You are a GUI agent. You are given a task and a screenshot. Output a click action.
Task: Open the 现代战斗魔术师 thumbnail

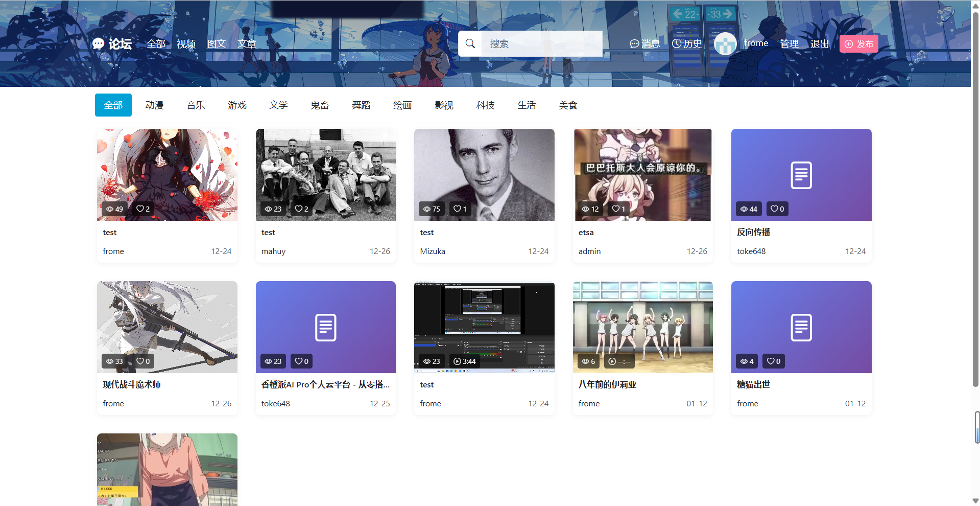point(167,327)
